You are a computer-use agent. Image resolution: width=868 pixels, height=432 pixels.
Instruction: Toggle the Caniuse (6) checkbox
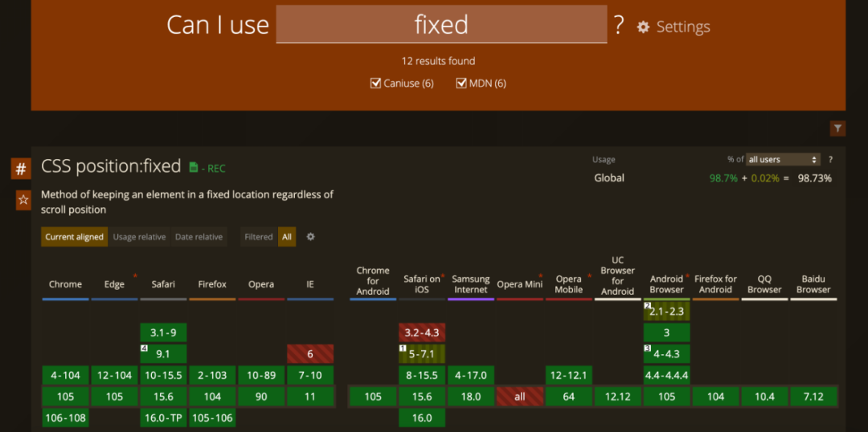(375, 84)
